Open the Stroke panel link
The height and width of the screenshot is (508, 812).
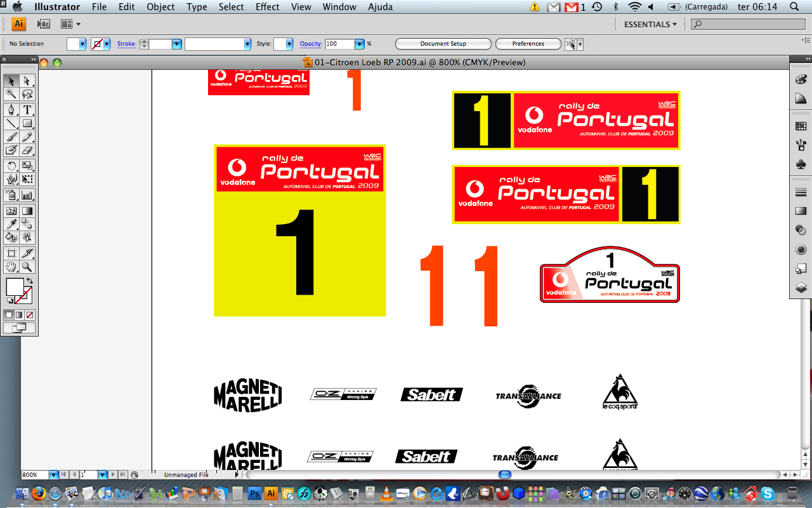coord(126,44)
